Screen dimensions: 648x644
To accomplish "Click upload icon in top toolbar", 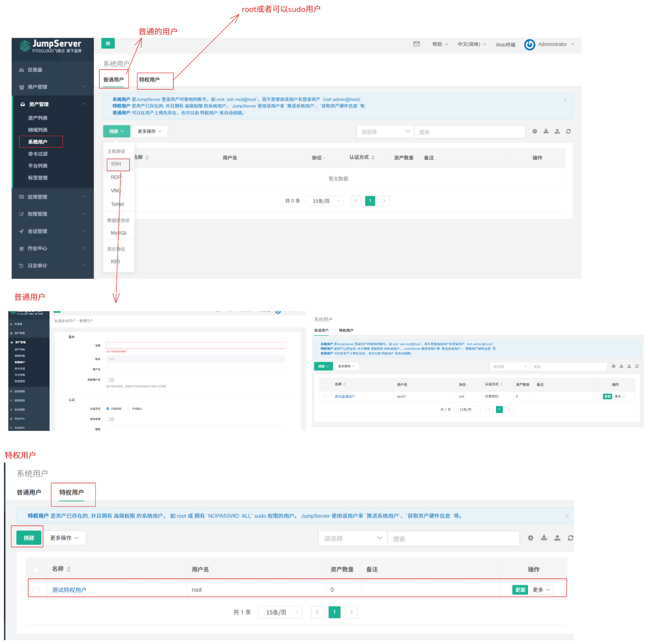I will point(557,131).
